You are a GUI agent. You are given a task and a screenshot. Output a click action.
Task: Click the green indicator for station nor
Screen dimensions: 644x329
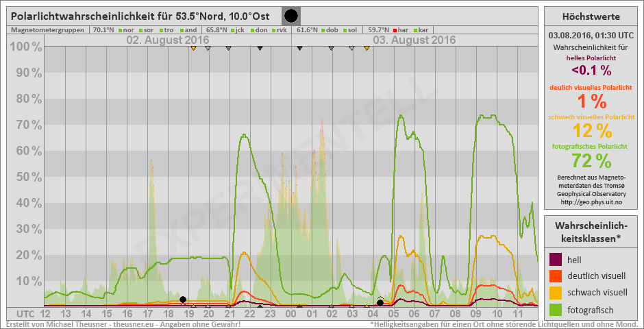(120, 30)
